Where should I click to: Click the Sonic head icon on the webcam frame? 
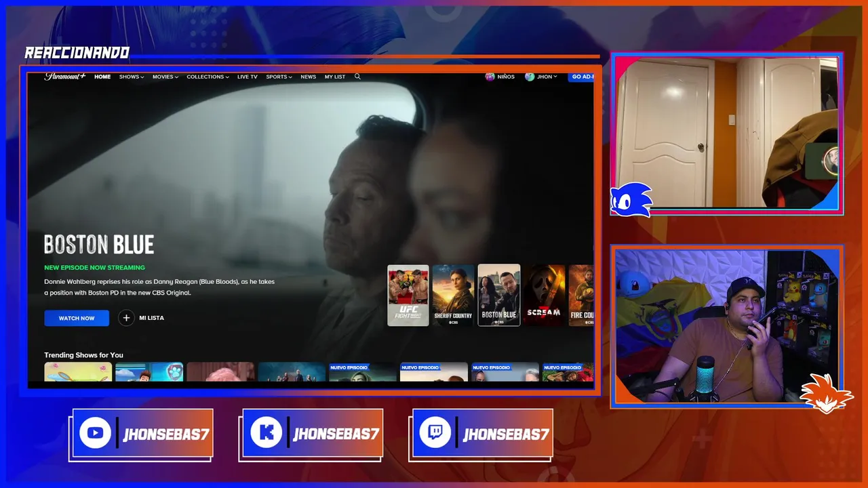tap(631, 200)
